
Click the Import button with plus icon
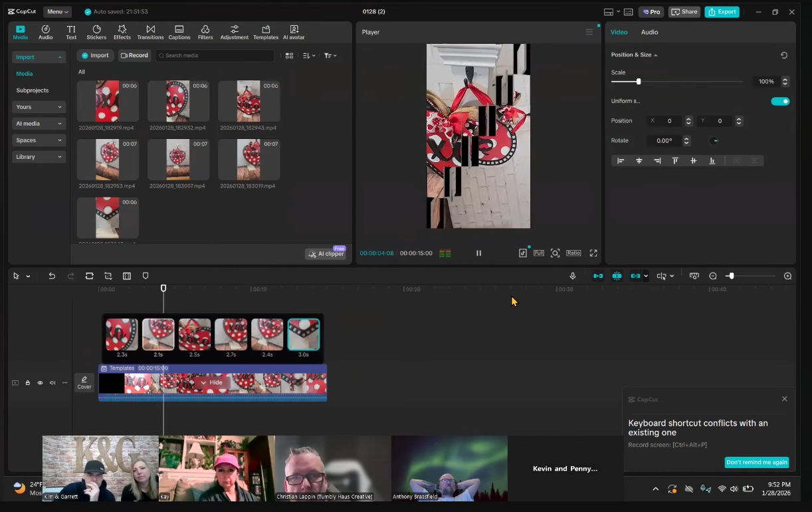95,56
